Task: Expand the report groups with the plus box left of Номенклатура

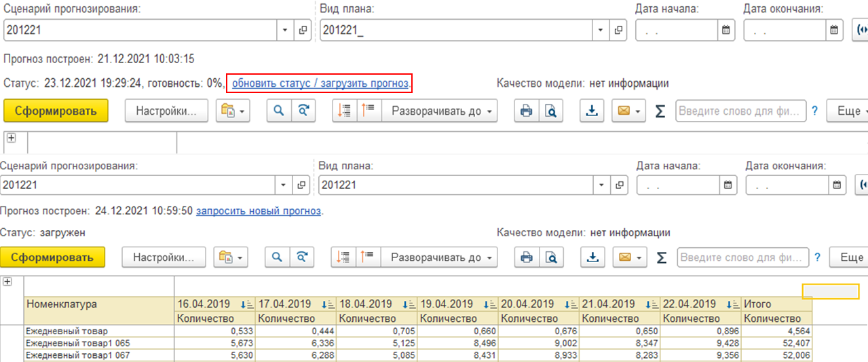Action: (x=7, y=282)
